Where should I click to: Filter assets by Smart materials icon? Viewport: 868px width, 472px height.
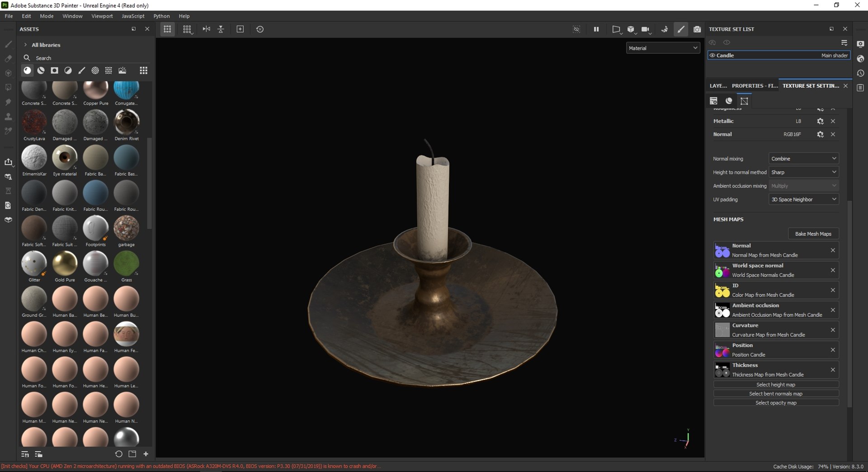click(41, 71)
